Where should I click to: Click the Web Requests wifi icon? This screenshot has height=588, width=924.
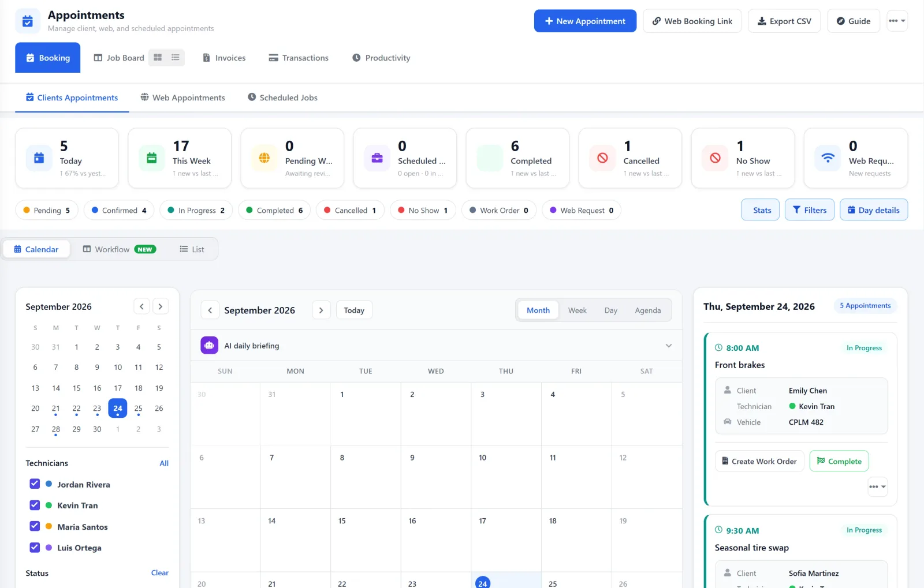point(828,158)
